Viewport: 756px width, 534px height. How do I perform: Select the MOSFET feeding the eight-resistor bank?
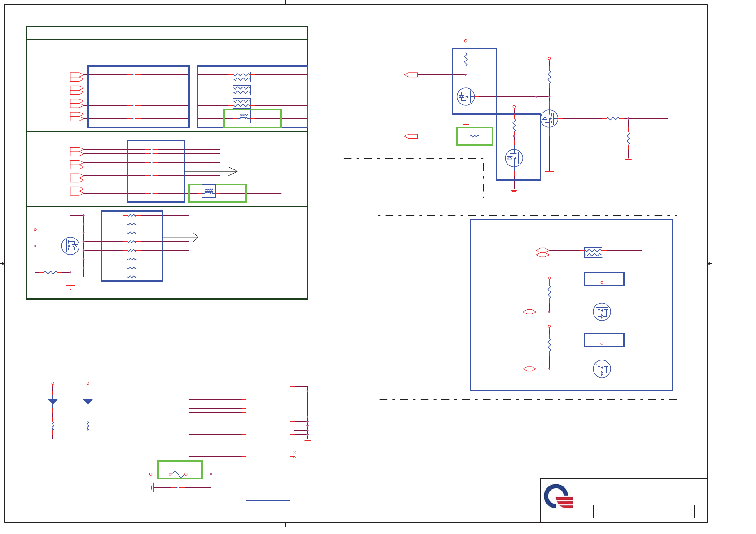click(70, 246)
